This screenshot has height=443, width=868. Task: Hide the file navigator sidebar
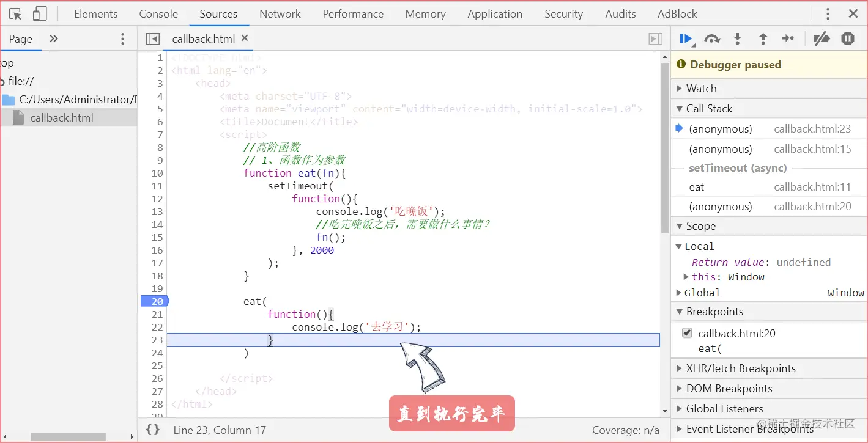pyautogui.click(x=152, y=39)
